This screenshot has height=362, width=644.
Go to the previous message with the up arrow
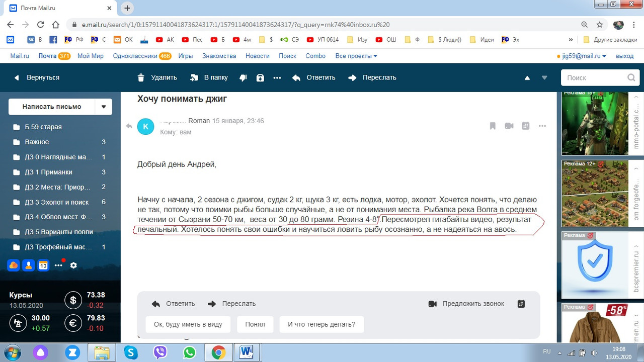[527, 77]
